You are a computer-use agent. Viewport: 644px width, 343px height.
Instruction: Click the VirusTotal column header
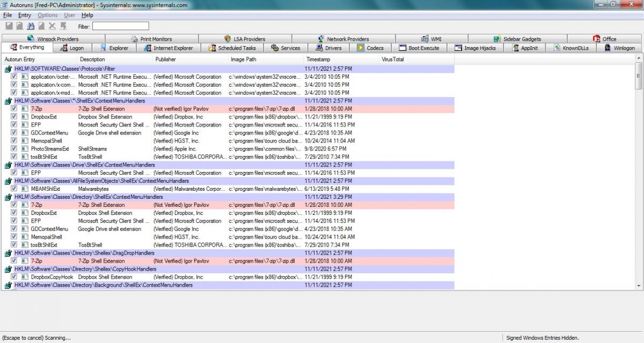[x=417, y=59]
